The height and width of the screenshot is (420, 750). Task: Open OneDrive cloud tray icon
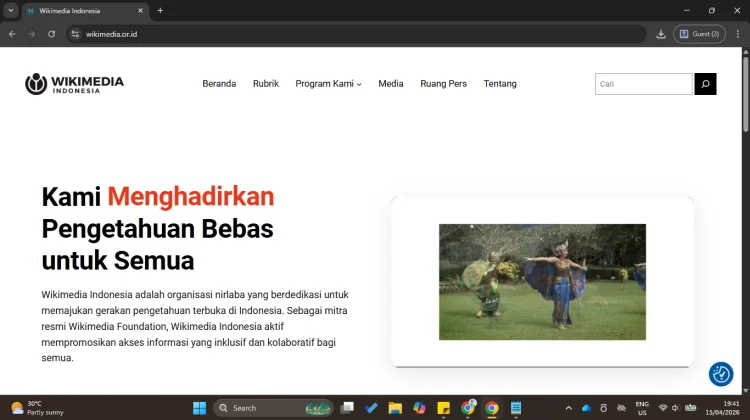[586, 408]
